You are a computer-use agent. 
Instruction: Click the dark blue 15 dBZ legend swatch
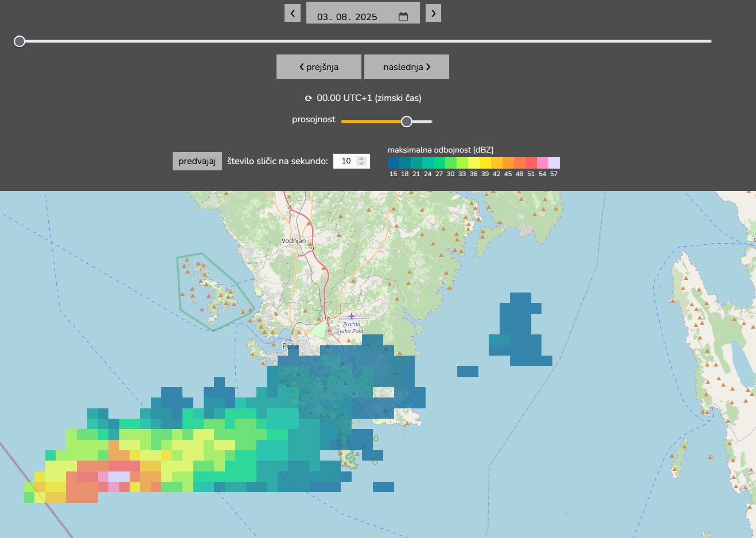[x=393, y=163]
